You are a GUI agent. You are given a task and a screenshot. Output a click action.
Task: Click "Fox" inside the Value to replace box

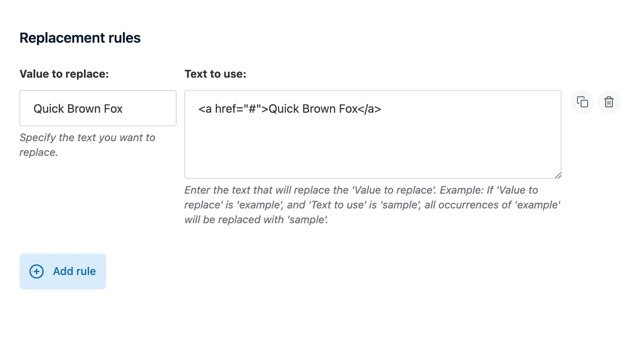point(113,109)
